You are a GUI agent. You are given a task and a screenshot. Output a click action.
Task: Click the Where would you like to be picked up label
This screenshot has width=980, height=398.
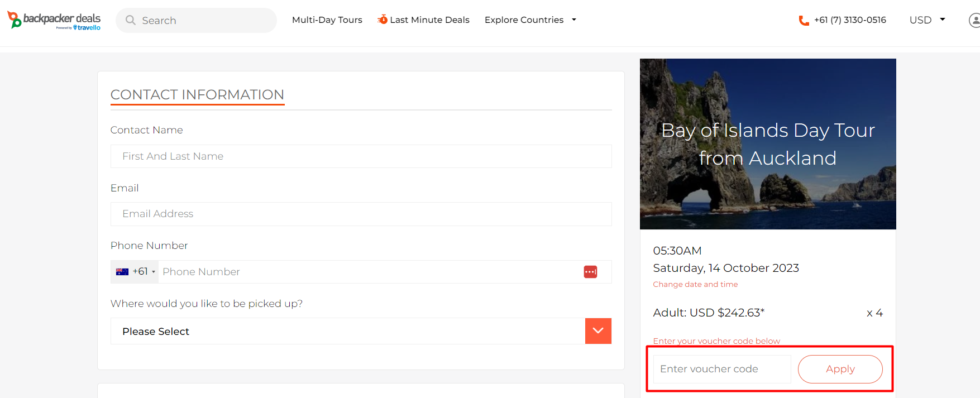[207, 304]
